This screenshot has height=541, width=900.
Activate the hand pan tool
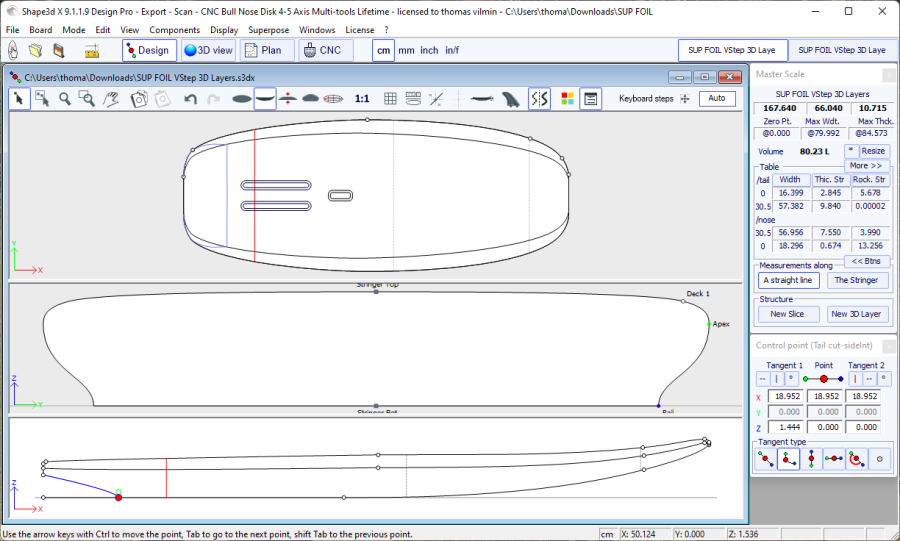112,98
